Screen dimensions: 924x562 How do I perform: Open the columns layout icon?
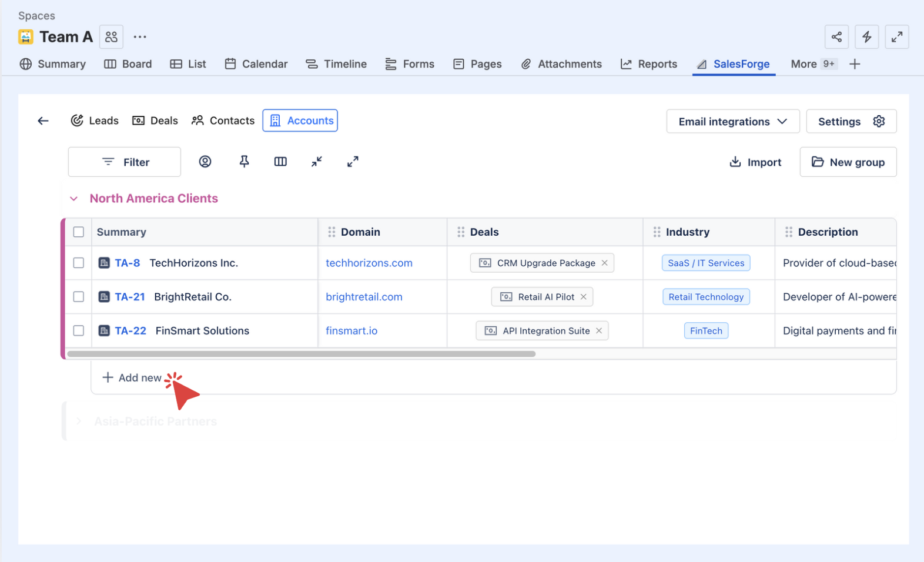point(280,162)
